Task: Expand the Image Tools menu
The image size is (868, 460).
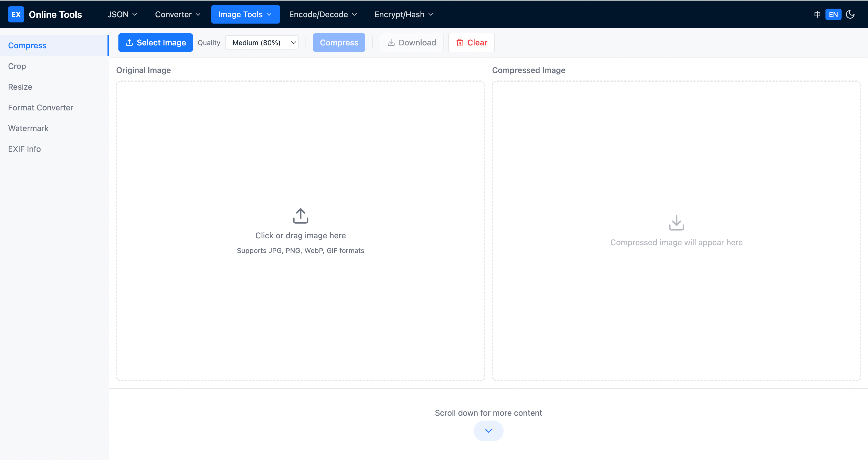Action: click(x=245, y=14)
